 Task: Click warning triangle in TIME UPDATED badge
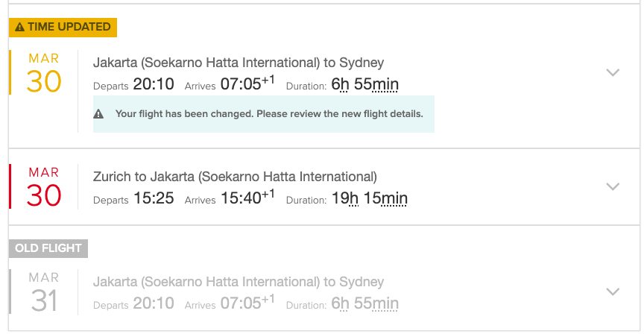point(19,27)
